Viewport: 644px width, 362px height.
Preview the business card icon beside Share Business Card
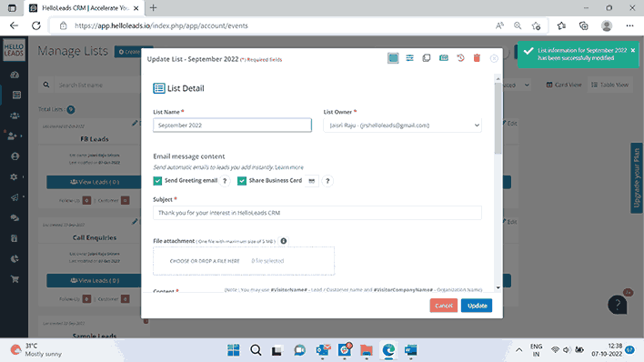tap(312, 181)
